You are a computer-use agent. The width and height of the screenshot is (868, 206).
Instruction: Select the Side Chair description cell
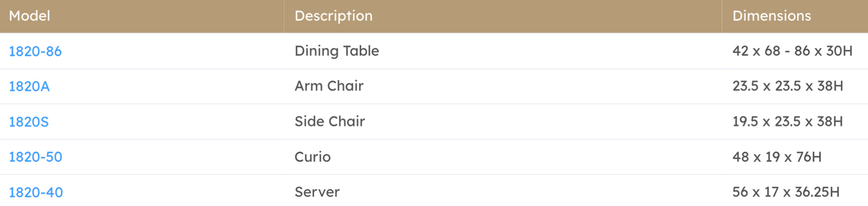click(x=330, y=121)
